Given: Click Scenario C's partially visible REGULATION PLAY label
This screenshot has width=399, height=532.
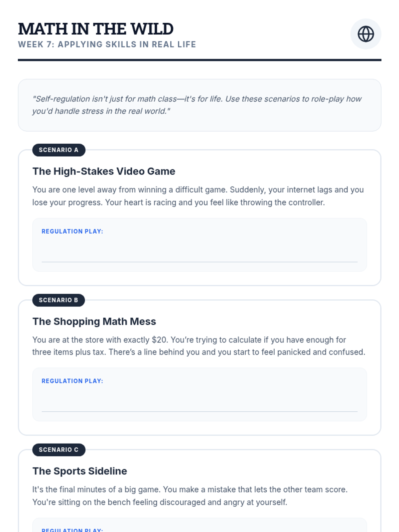Looking at the screenshot, I should (x=72, y=530).
